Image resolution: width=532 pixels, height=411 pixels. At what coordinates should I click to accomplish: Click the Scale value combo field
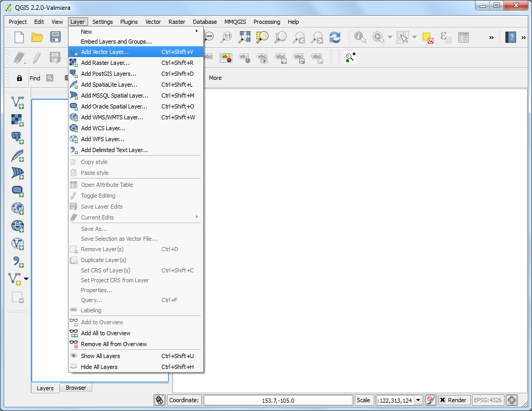[x=395, y=401]
